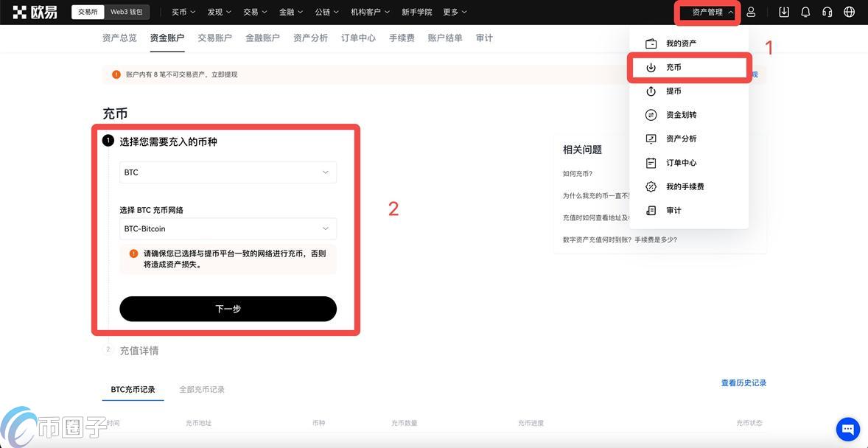Click the OKX 欧易 logo
The height and width of the screenshot is (448, 868).
(x=35, y=12)
